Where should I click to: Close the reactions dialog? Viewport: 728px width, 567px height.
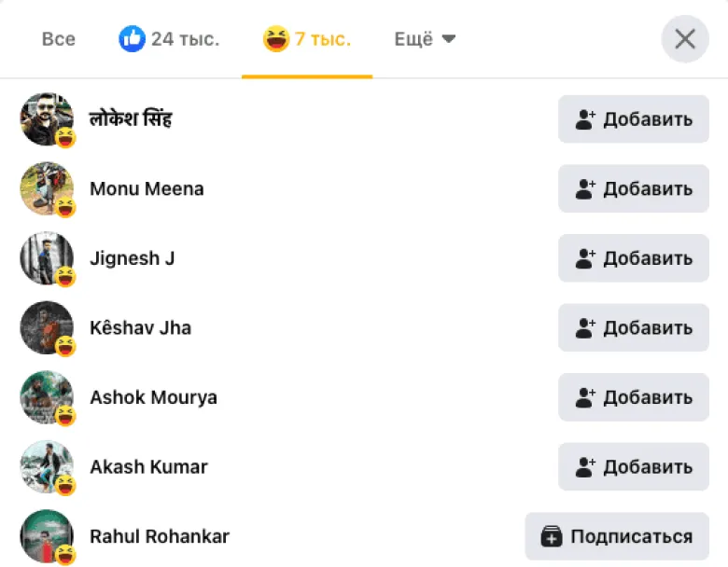(x=685, y=39)
